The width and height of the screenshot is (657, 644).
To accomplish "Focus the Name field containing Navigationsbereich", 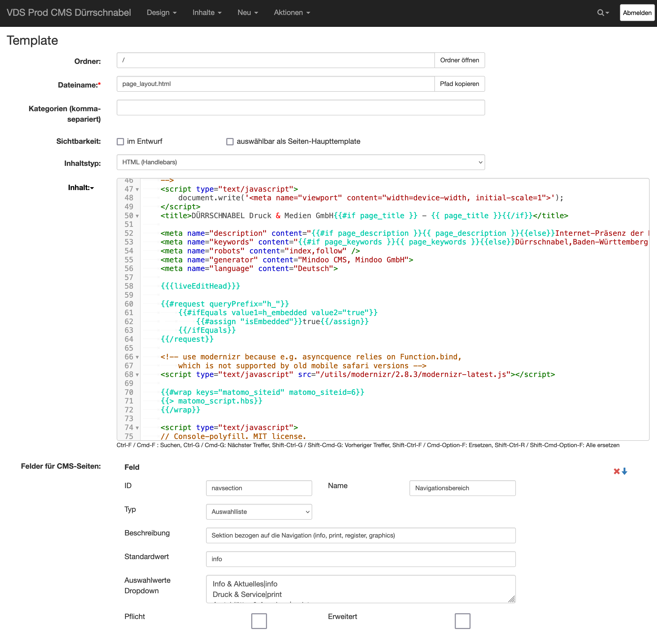I will point(463,488).
